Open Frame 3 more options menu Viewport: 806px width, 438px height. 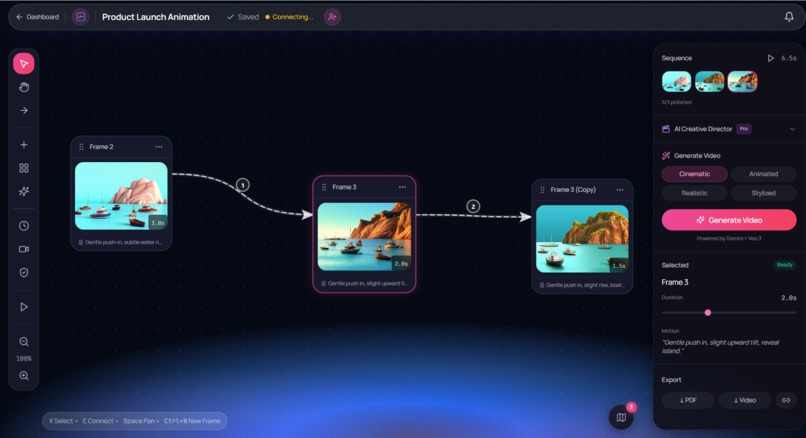[x=402, y=187]
